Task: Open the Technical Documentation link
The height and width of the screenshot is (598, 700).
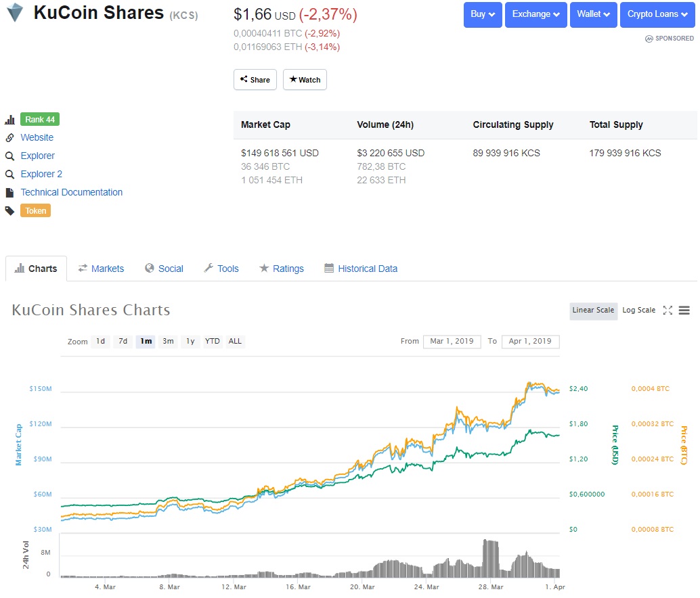Action: 72,193
